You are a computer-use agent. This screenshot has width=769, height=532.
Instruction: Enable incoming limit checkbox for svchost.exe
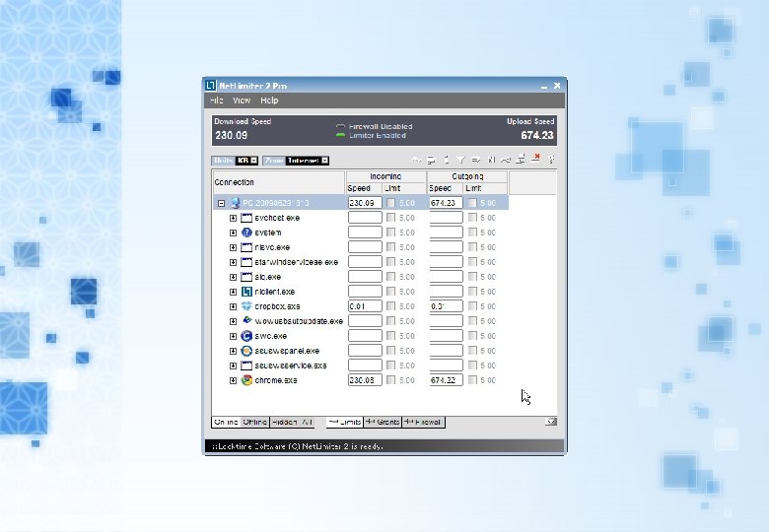pos(390,217)
